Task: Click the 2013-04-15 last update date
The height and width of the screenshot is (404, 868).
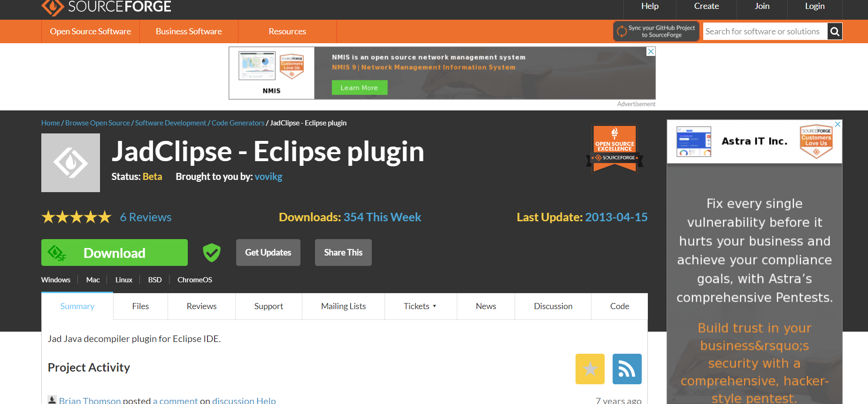Action: coord(616,217)
